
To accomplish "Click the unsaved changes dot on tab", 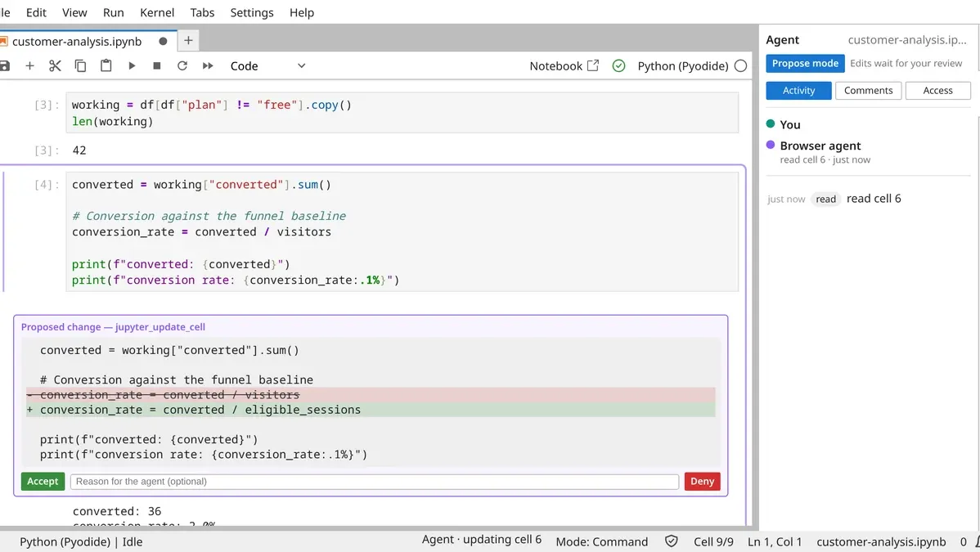I will click(x=163, y=41).
